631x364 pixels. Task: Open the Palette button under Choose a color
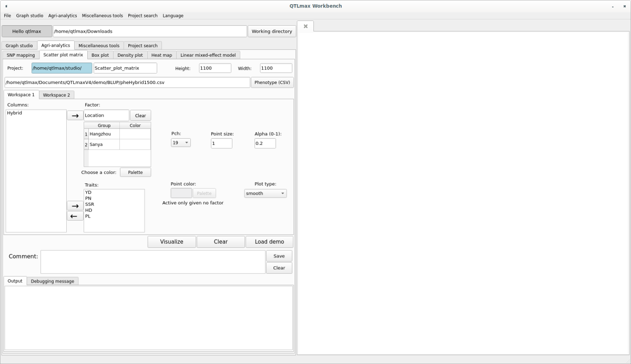[135, 172]
